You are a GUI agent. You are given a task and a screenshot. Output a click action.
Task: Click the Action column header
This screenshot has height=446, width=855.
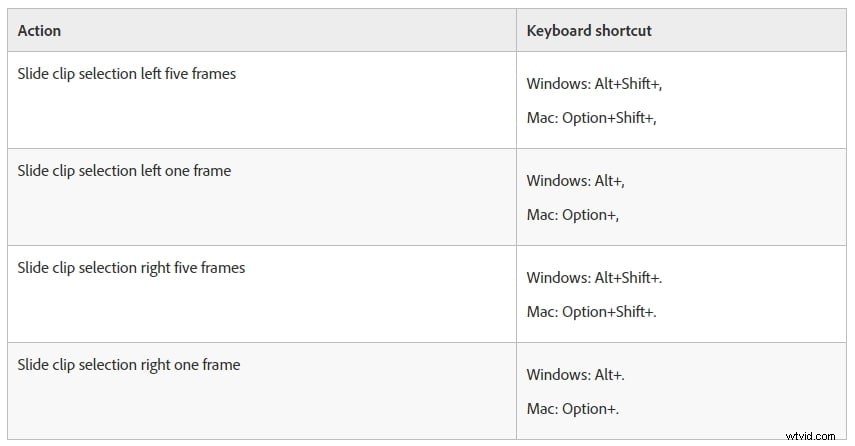(39, 31)
